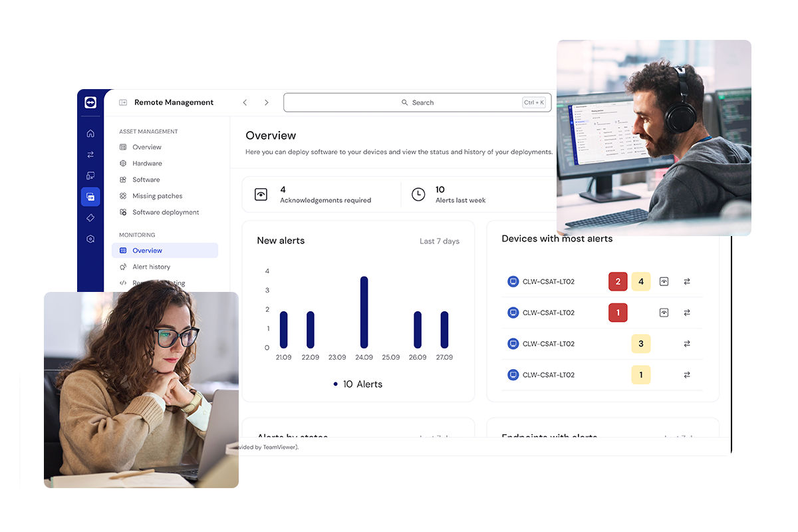Viewport: 798px width, 532px height.
Task: Open the hexagon settings icon in sidebar
Action: click(90, 239)
